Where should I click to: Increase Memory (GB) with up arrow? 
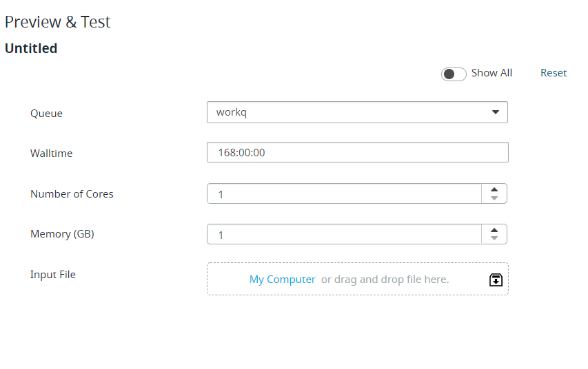494,230
